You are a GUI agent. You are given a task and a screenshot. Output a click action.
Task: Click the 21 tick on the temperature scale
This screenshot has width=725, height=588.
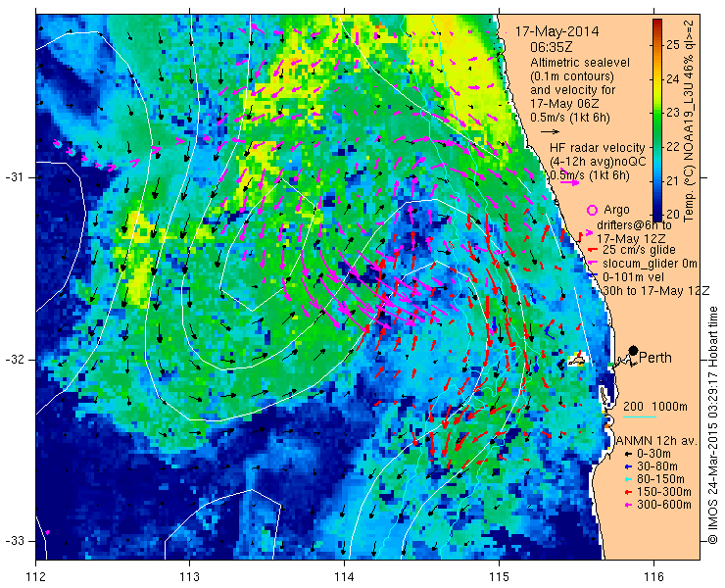[x=672, y=180]
